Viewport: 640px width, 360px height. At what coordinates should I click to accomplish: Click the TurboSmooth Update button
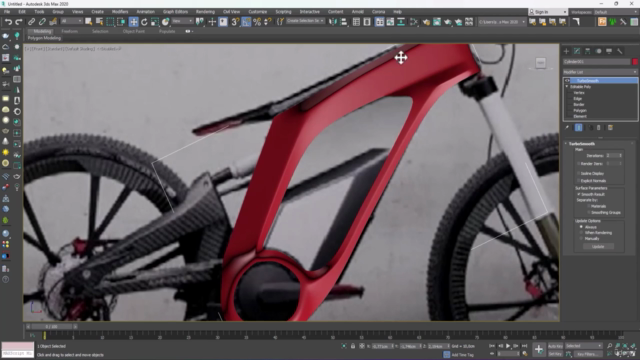coord(598,247)
